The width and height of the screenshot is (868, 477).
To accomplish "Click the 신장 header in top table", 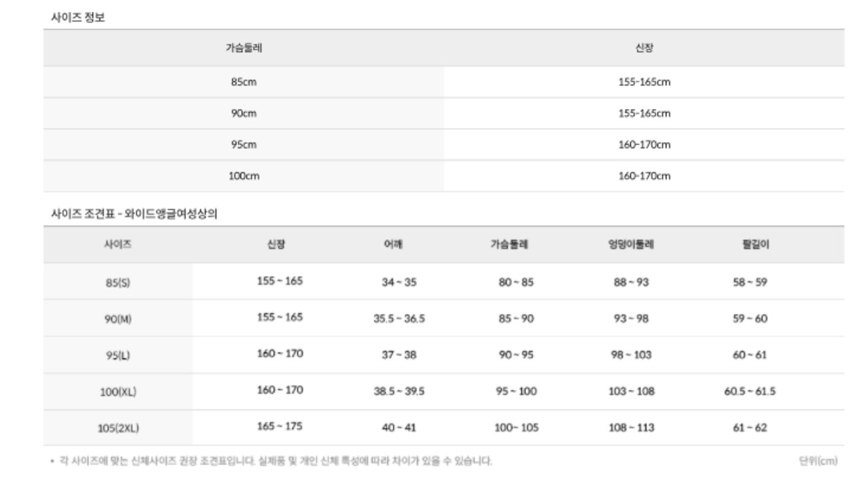I will pyautogui.click(x=644, y=49).
